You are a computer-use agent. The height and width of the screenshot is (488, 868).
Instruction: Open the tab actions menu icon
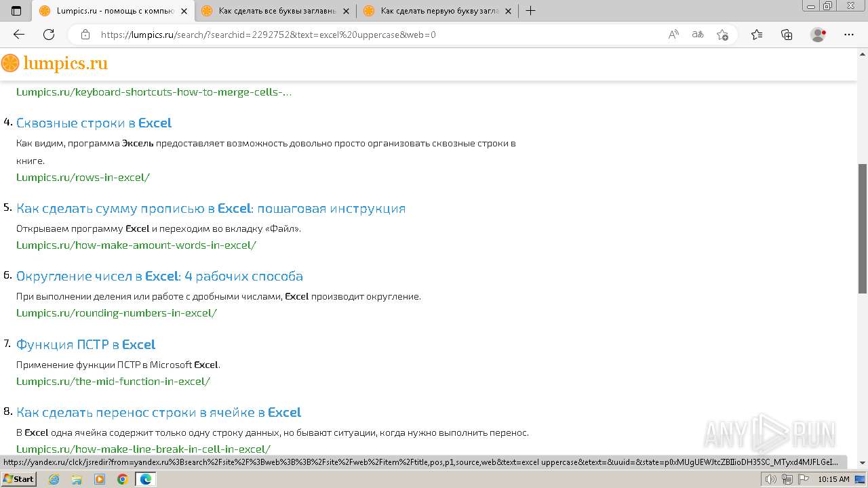pos(16,11)
